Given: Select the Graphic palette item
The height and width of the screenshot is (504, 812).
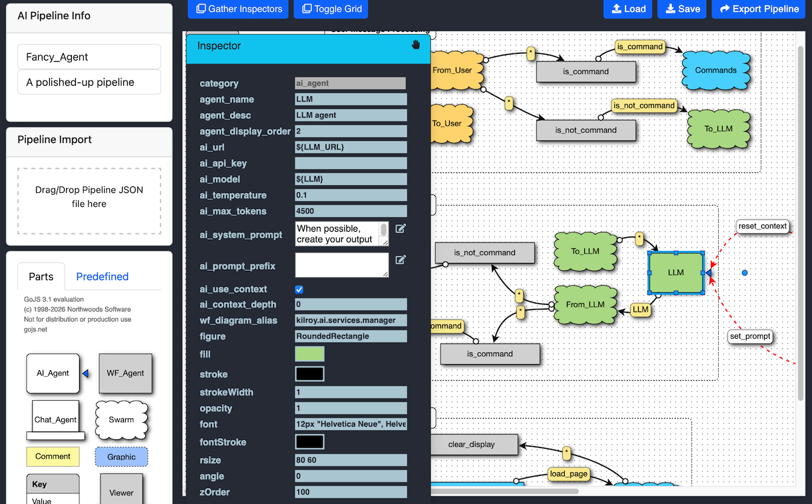Looking at the screenshot, I should coord(121,457).
